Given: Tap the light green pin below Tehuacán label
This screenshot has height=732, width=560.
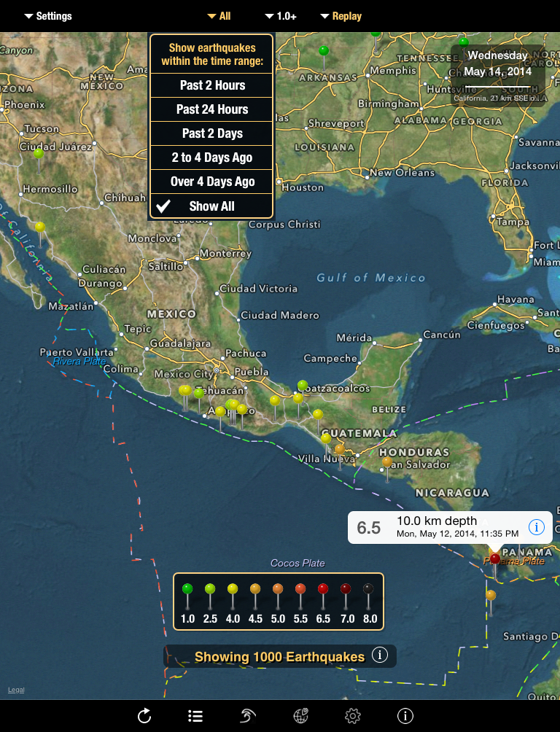Looking at the screenshot, I should pyautogui.click(x=199, y=394).
